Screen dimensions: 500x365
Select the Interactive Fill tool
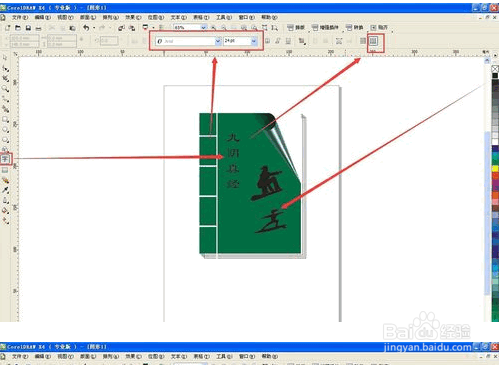point(5,221)
